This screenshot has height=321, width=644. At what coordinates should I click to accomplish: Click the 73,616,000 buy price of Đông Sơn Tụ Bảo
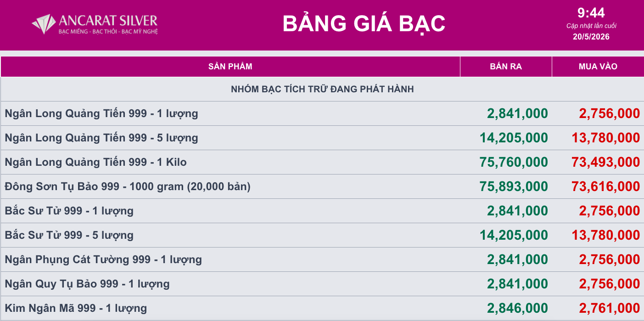click(x=605, y=186)
